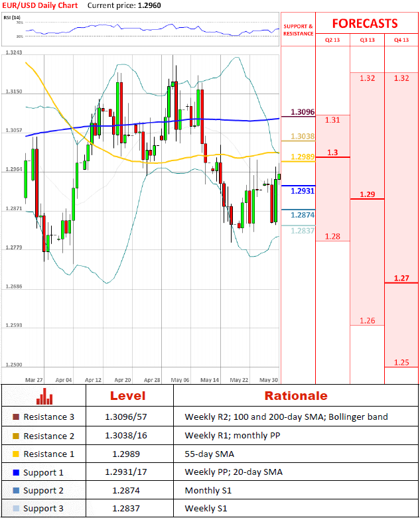Select the Q3 13 forecast column header
Image resolution: width=420 pixels, height=518 pixels.
[367, 40]
